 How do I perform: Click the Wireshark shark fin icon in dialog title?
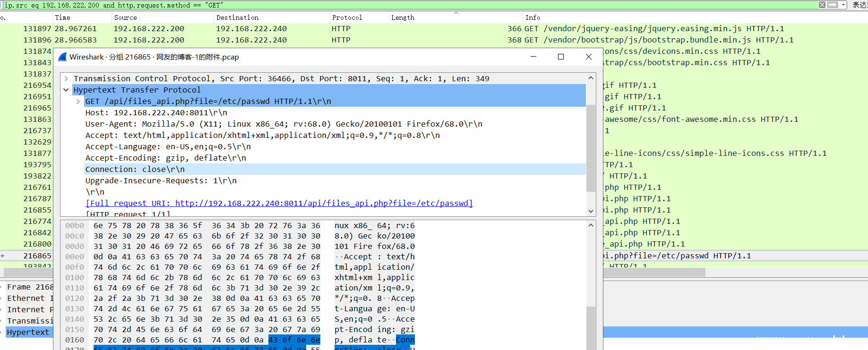click(x=62, y=57)
